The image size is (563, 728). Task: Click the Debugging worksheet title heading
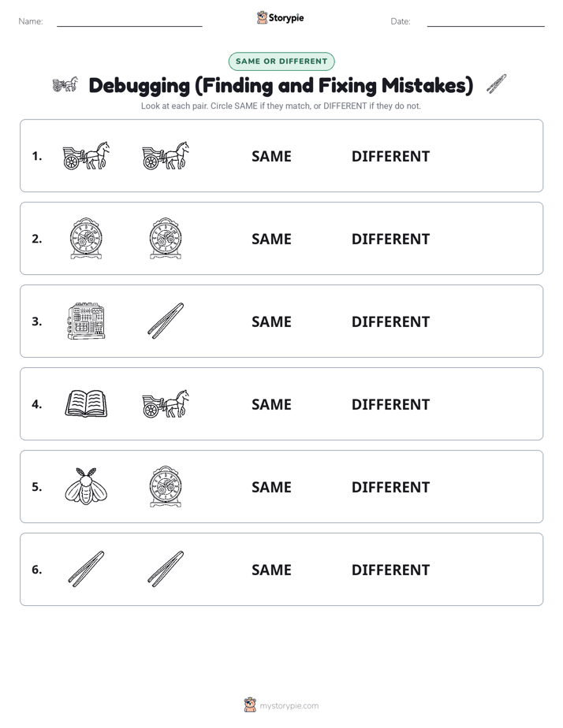(x=281, y=85)
